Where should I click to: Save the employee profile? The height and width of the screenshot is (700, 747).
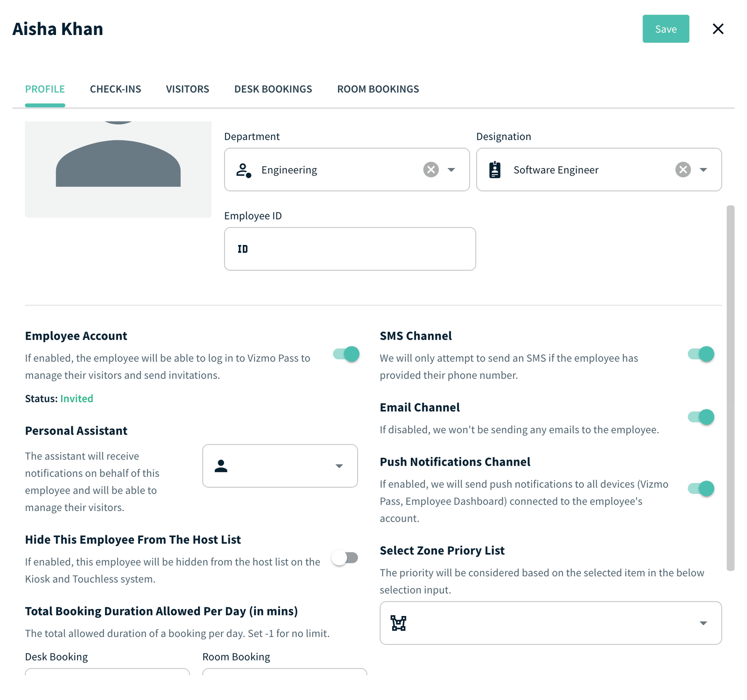click(x=666, y=29)
